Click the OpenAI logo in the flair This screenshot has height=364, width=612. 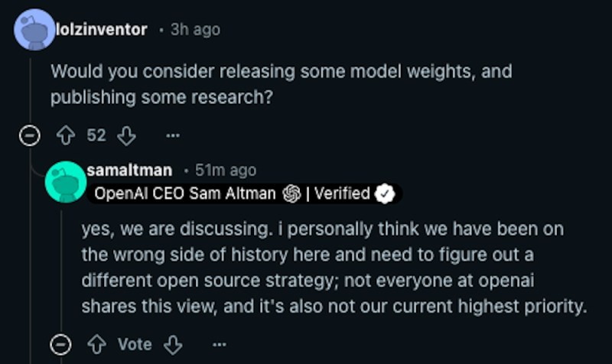[x=291, y=193]
